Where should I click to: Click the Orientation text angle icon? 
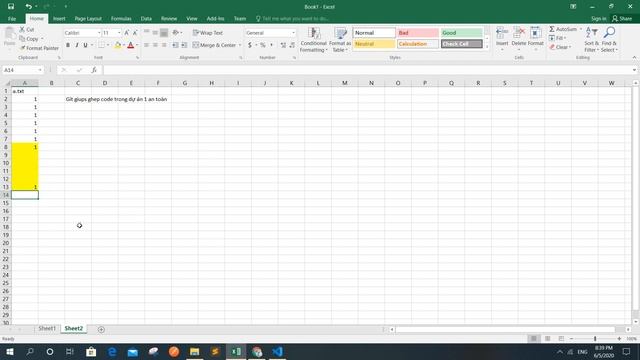(x=176, y=33)
